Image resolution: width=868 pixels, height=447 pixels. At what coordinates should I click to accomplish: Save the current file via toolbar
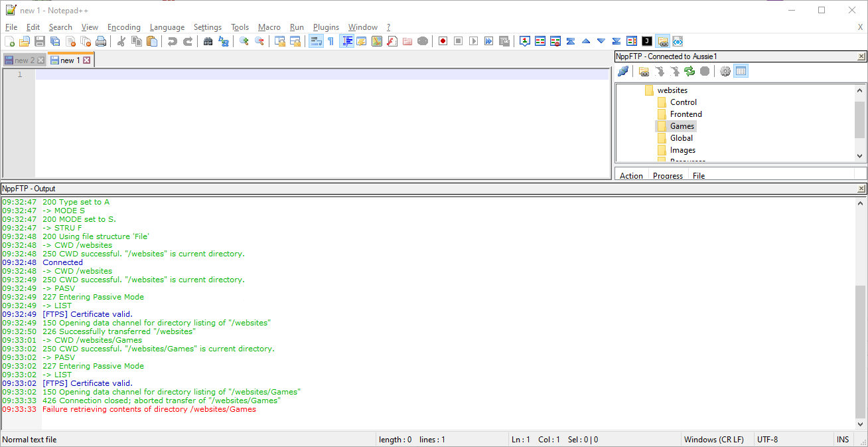[x=40, y=41]
